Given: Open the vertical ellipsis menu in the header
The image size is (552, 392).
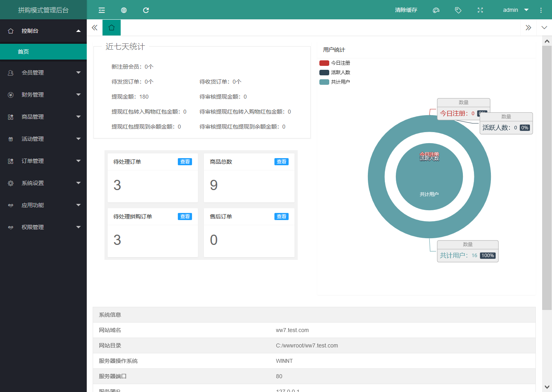Looking at the screenshot, I should tap(541, 10).
